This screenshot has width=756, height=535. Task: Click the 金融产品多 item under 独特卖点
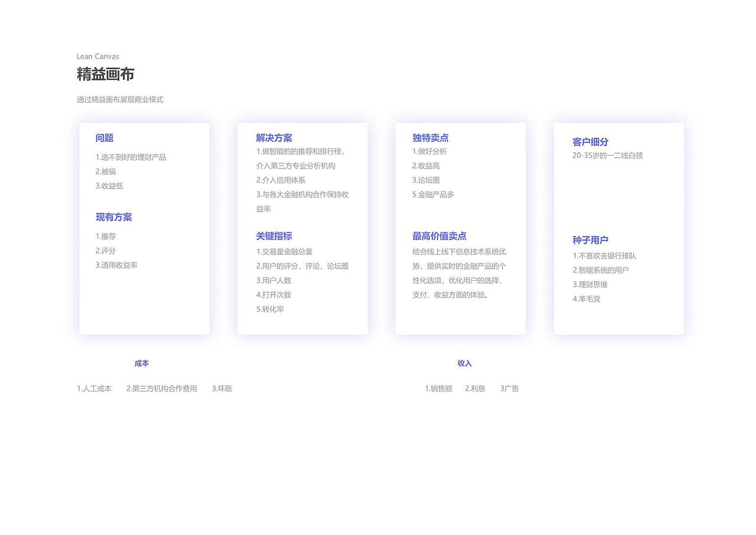click(433, 194)
